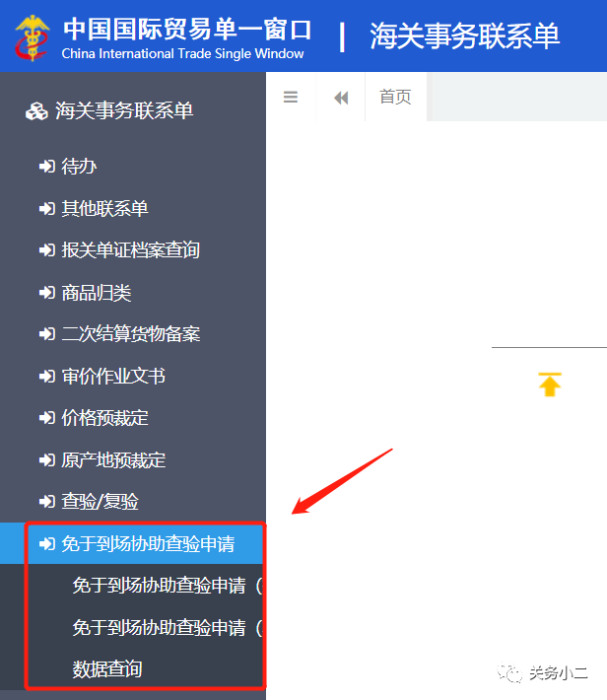Click the arrow icon next to 待办
The width and height of the screenshot is (607, 700).
pos(47,167)
